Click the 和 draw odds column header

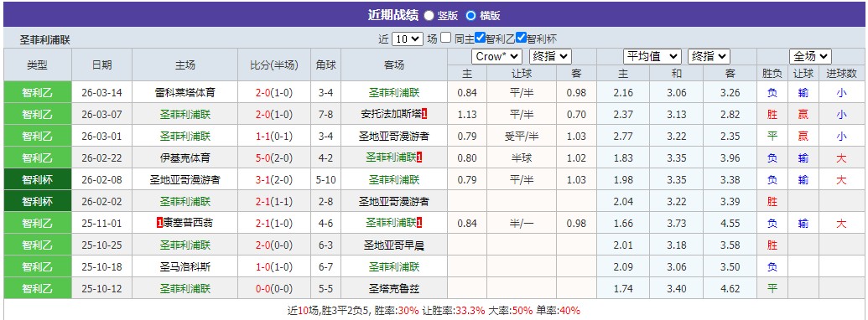pyautogui.click(x=677, y=73)
